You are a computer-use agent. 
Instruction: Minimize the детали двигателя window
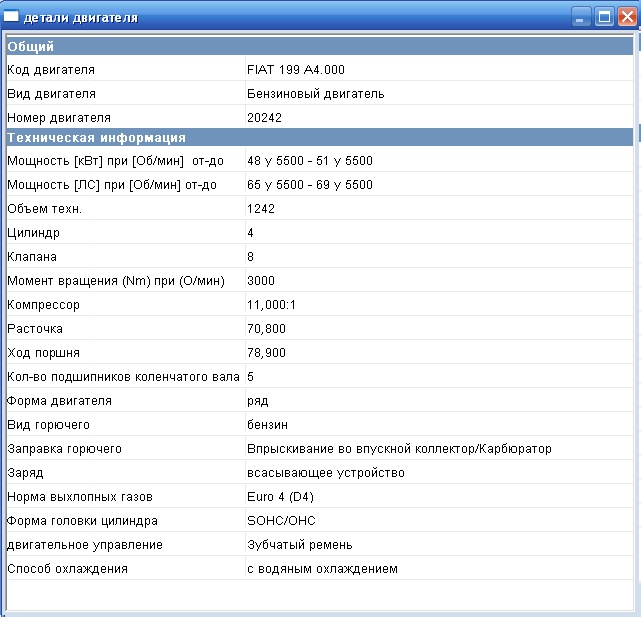tap(581, 17)
